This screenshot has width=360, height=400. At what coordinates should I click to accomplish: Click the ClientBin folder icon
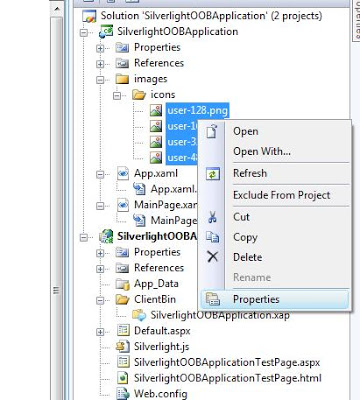122,299
